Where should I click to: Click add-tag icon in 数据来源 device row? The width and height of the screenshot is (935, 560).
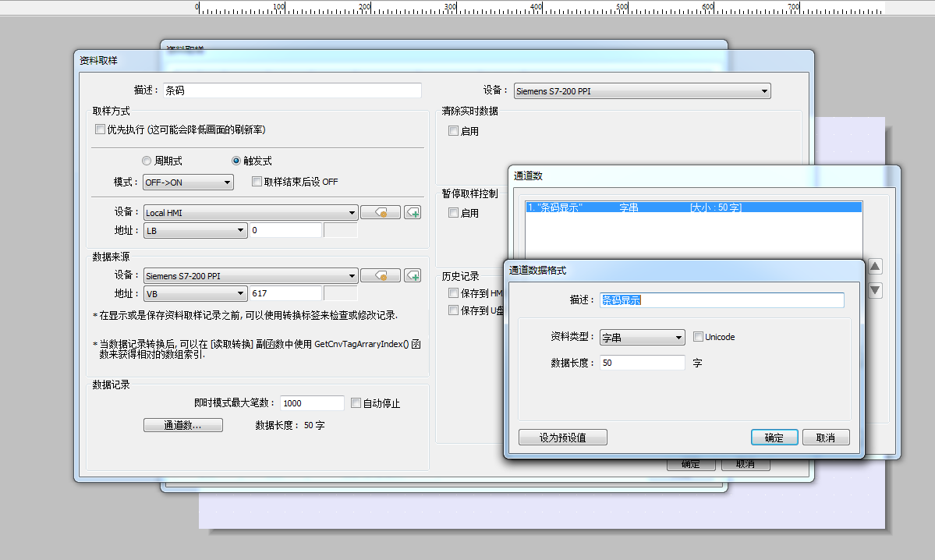click(413, 275)
